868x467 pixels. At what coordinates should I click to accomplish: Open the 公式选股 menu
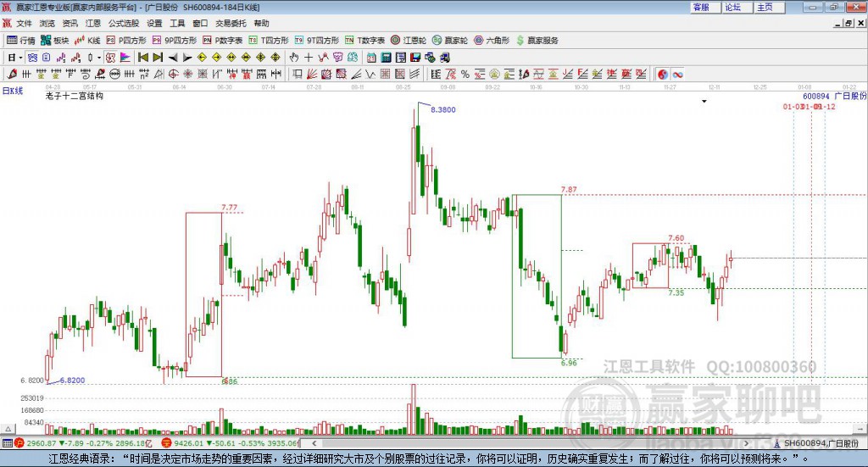pos(124,23)
